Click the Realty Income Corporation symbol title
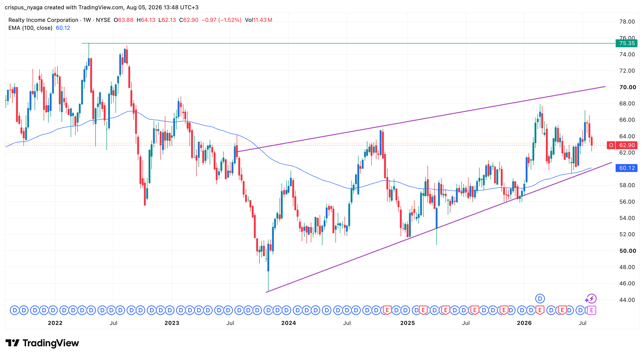The image size is (644, 357). [x=43, y=20]
